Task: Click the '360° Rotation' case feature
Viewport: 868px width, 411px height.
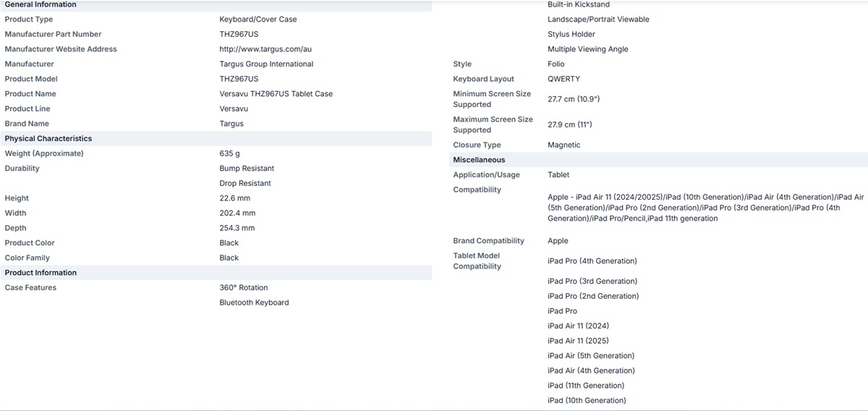Action: click(x=244, y=287)
